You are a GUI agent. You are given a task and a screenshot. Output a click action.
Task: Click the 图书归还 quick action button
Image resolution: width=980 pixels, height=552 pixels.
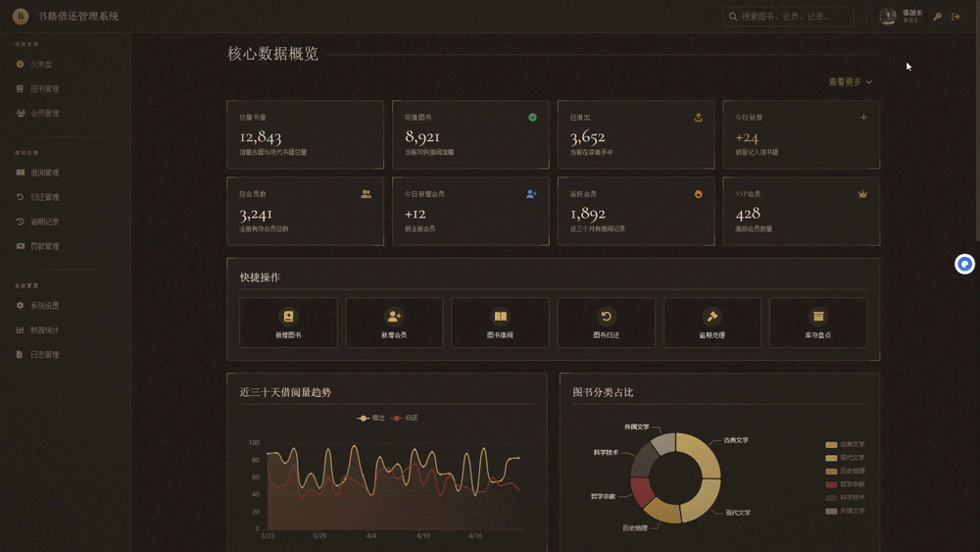coord(606,323)
